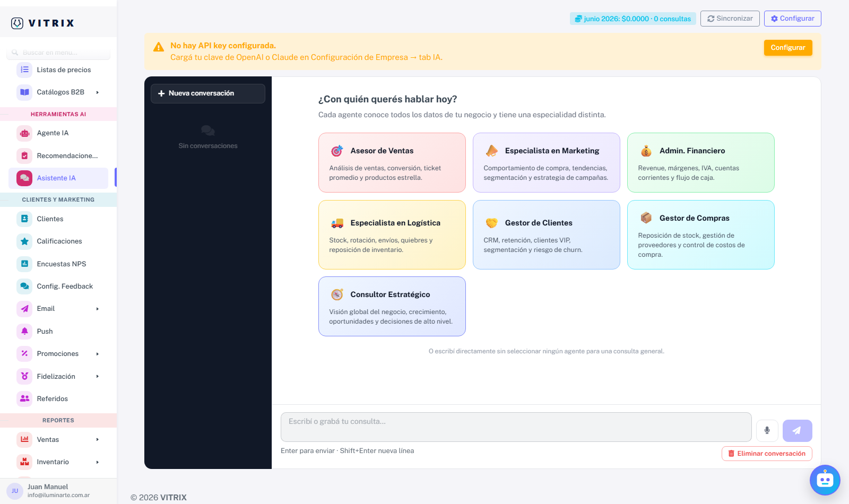Click the Ventas chart icon

coord(24,439)
